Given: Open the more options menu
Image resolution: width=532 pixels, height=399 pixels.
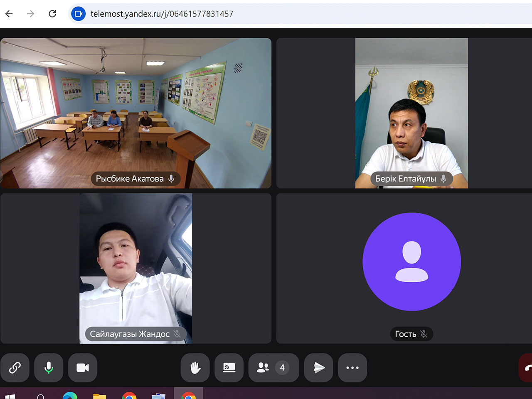Looking at the screenshot, I should [352, 367].
